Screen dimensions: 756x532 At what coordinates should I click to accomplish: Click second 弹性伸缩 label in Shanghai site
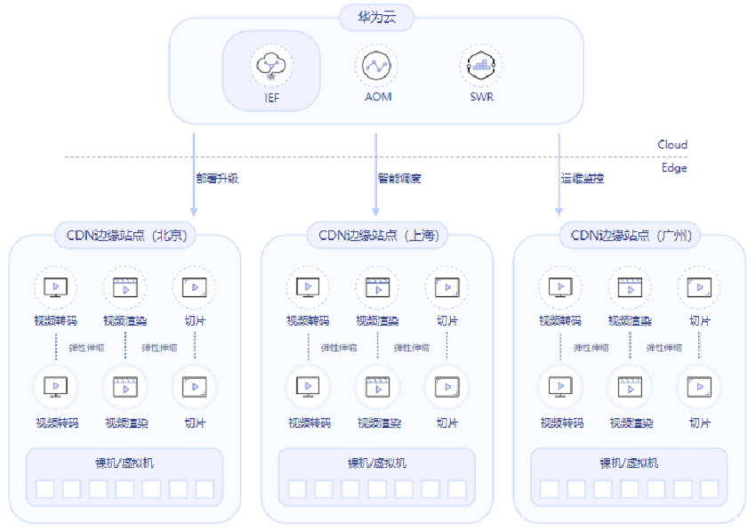pos(412,348)
